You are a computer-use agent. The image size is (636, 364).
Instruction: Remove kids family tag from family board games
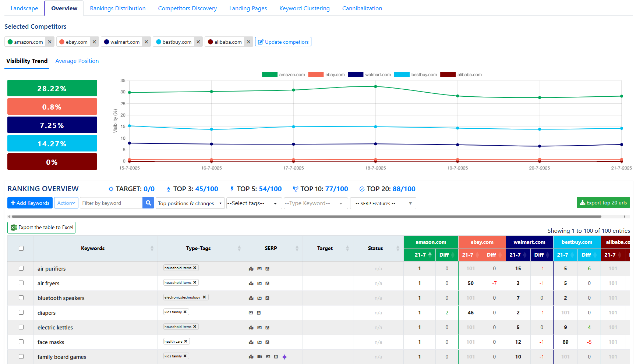pyautogui.click(x=185, y=356)
